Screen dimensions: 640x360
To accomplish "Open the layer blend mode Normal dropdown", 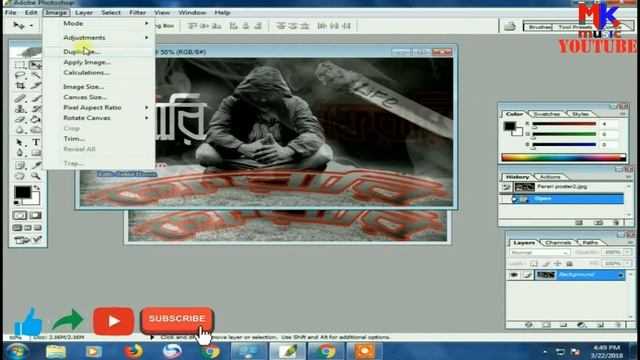I will 539,253.
